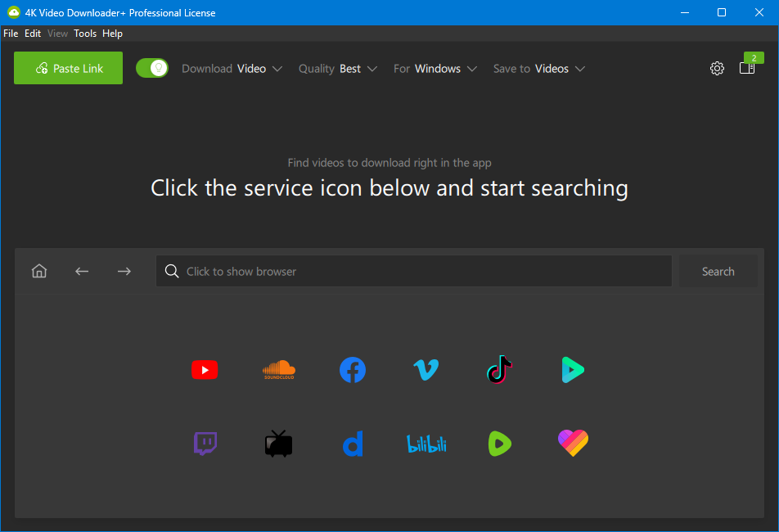
Task: Click 'Find videos to download right in the app' text
Action: [x=389, y=163]
